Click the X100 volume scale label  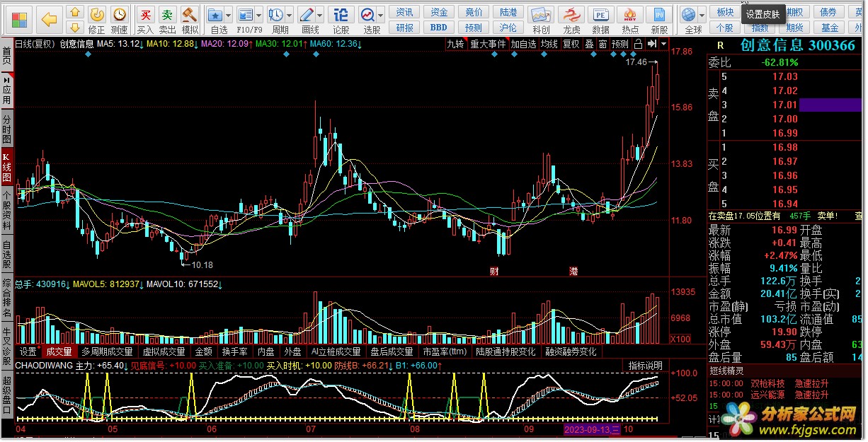680,339
